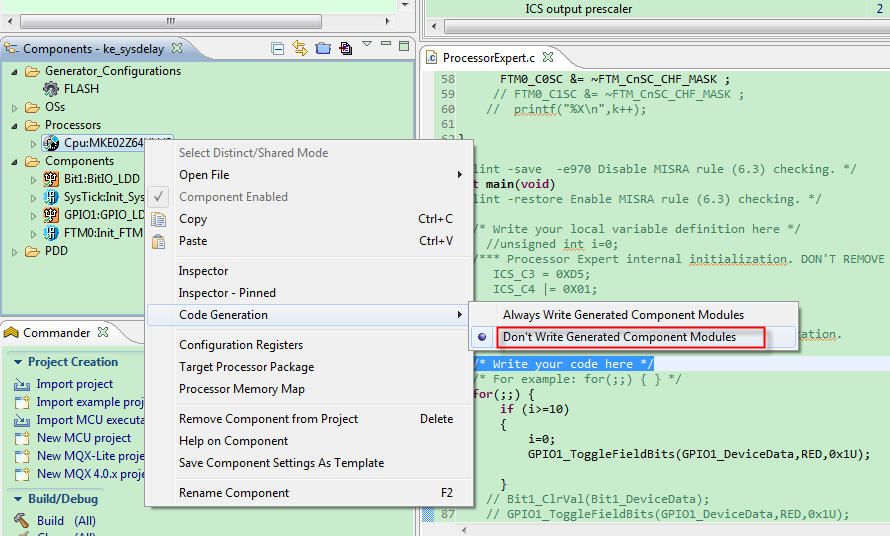Choose Help on Component menu entry

[309, 441]
